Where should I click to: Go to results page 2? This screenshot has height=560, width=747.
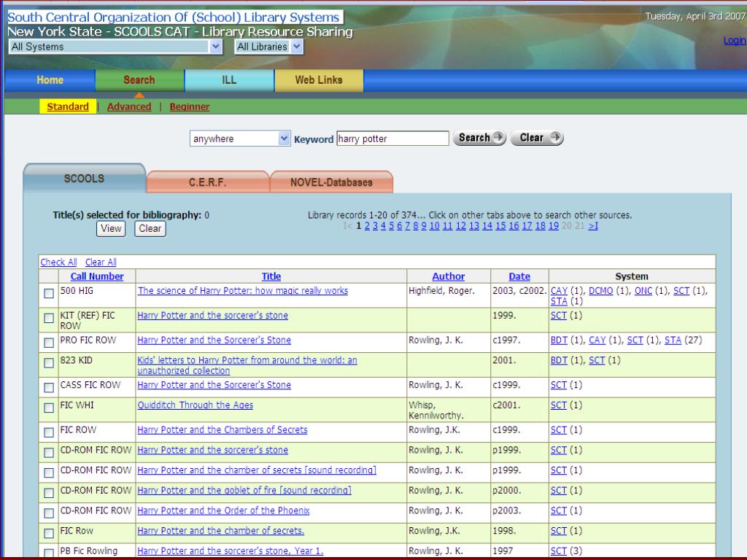click(368, 226)
